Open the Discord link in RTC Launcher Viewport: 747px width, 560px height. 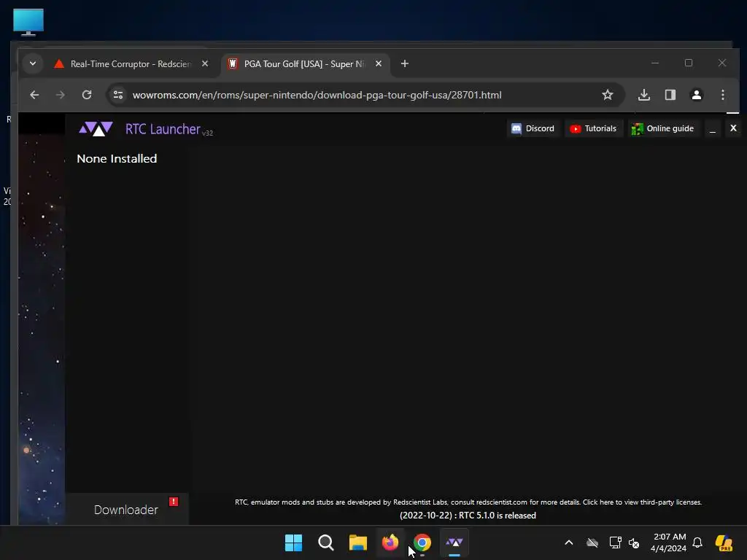pos(533,128)
